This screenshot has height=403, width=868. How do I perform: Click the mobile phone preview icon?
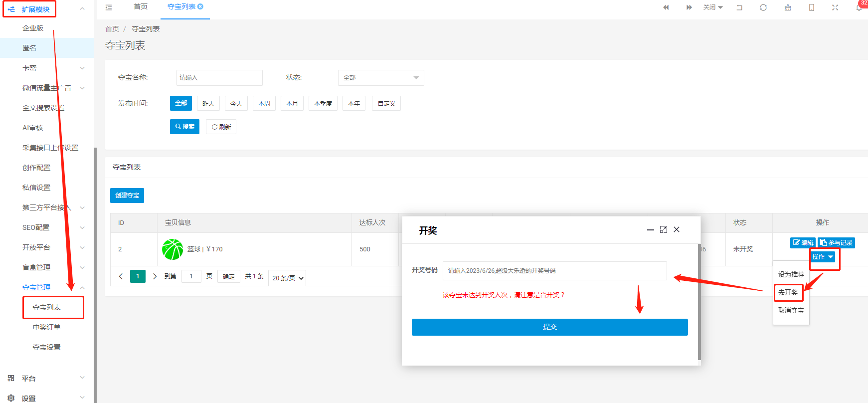[x=812, y=7]
